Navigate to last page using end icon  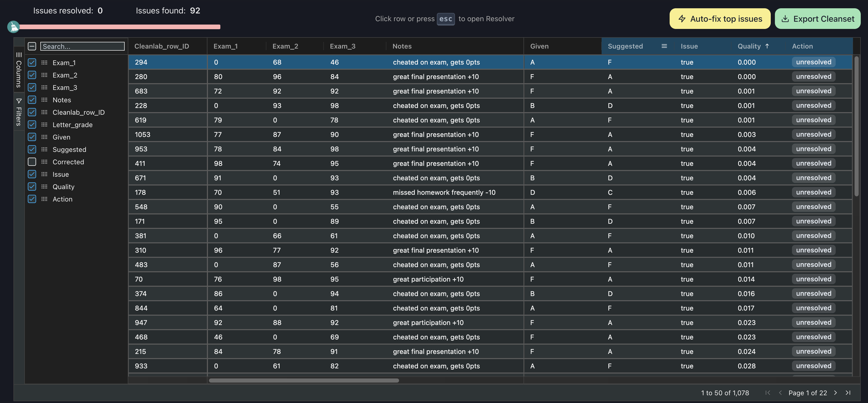point(848,392)
